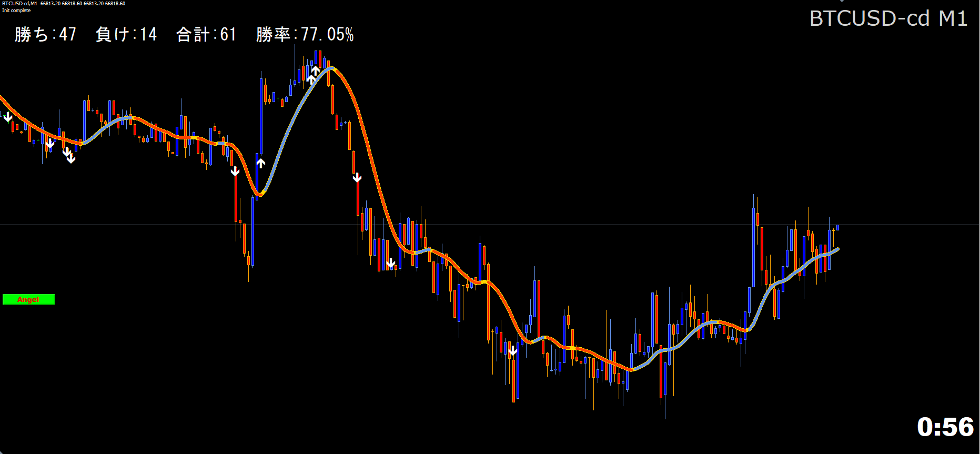Select the 勝率:77.05% win rate label
980x454 pixels.
coord(305,35)
